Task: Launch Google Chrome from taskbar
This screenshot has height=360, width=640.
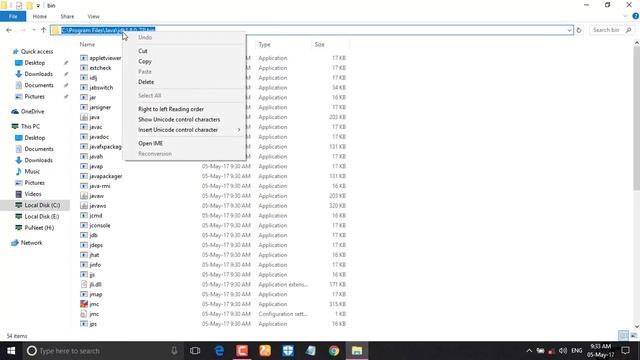Action: click(x=334, y=351)
